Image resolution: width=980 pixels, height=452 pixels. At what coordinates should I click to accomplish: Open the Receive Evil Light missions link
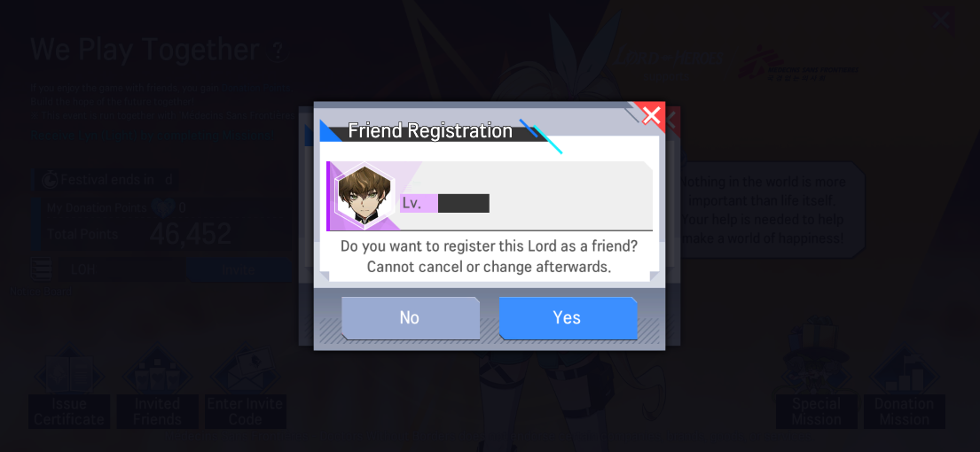(x=152, y=135)
